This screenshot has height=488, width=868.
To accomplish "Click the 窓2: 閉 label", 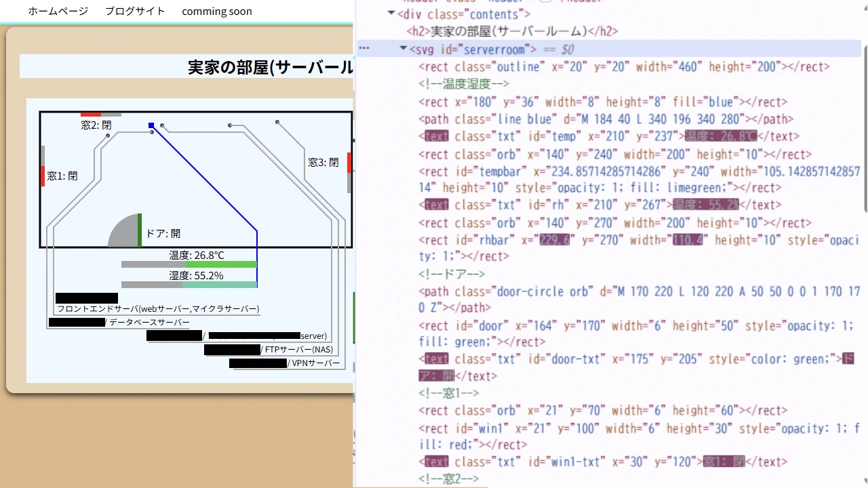I will coord(96,125).
